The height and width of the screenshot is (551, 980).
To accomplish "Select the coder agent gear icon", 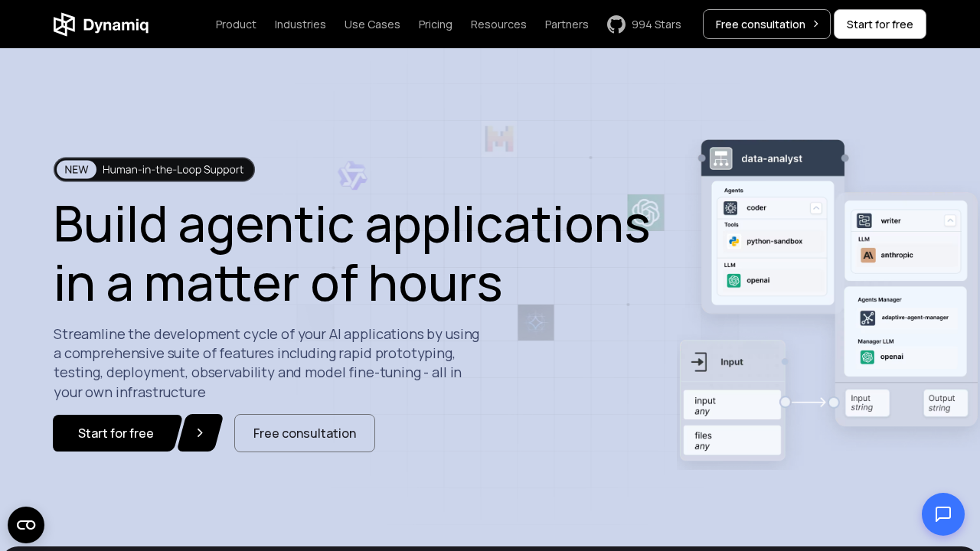I will tap(730, 207).
